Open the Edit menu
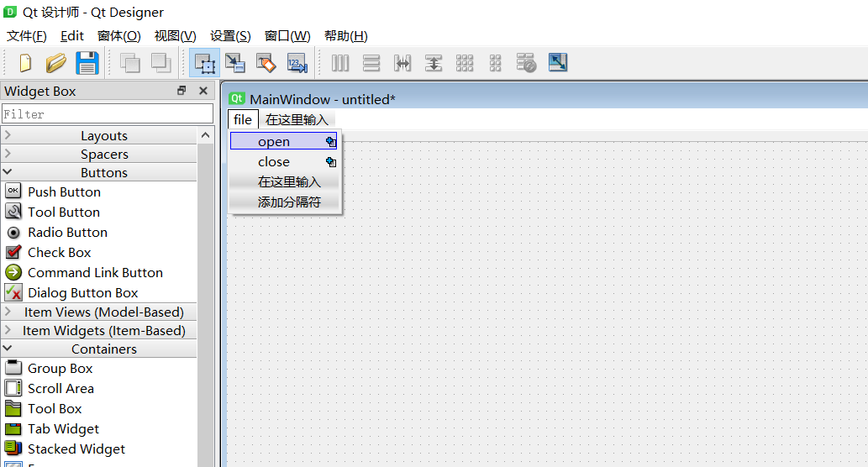Screen dimensions: 868x467 [72, 36]
